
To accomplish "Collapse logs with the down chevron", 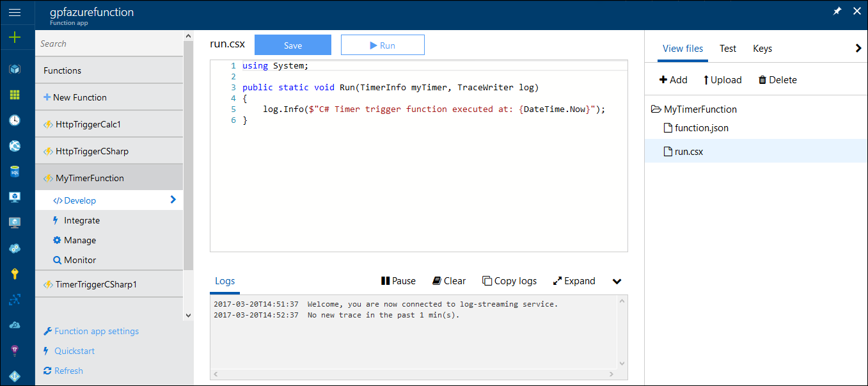I will (x=617, y=282).
